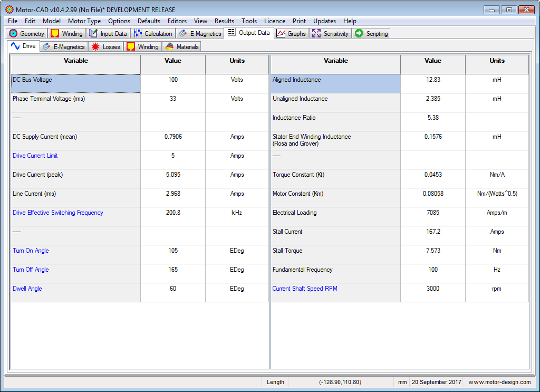Click the top-level Winding tab's yellow icon
Image resolution: width=540 pixels, height=392 pixels.
(55, 33)
